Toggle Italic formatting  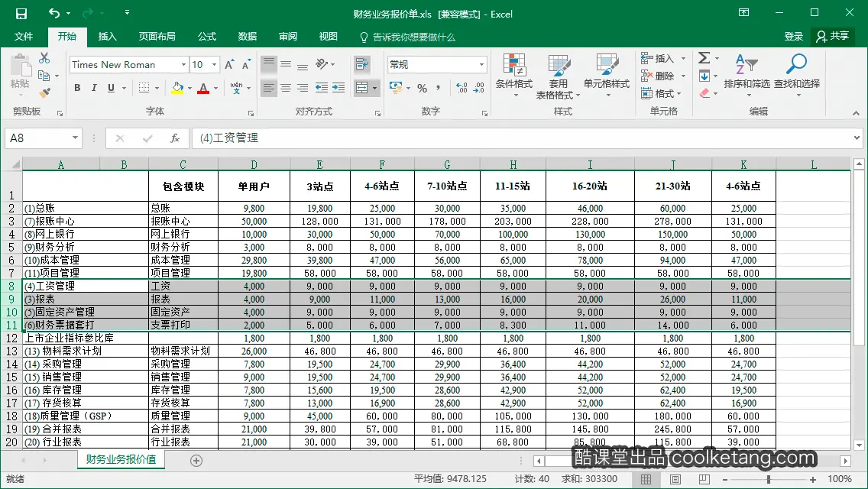click(x=94, y=88)
